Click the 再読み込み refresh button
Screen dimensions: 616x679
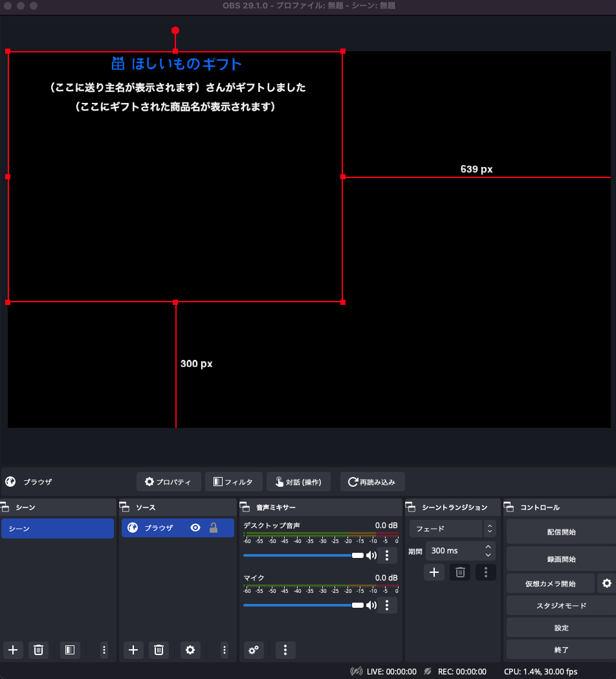[x=372, y=482]
